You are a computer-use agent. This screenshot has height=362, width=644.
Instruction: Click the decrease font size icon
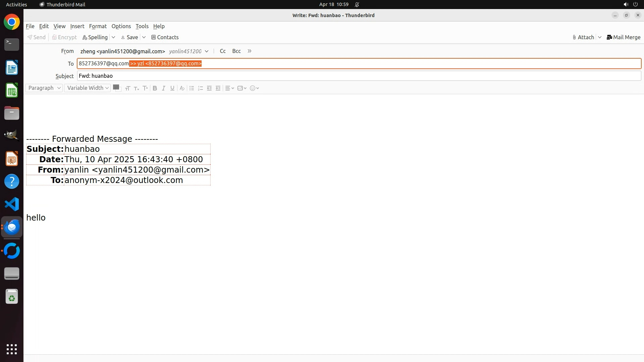[x=136, y=88]
